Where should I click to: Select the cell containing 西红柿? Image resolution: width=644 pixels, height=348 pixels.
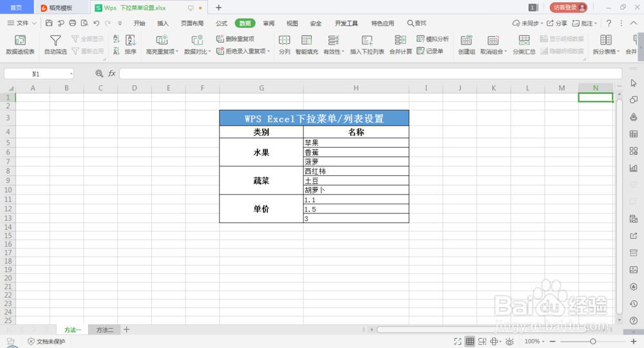point(355,171)
